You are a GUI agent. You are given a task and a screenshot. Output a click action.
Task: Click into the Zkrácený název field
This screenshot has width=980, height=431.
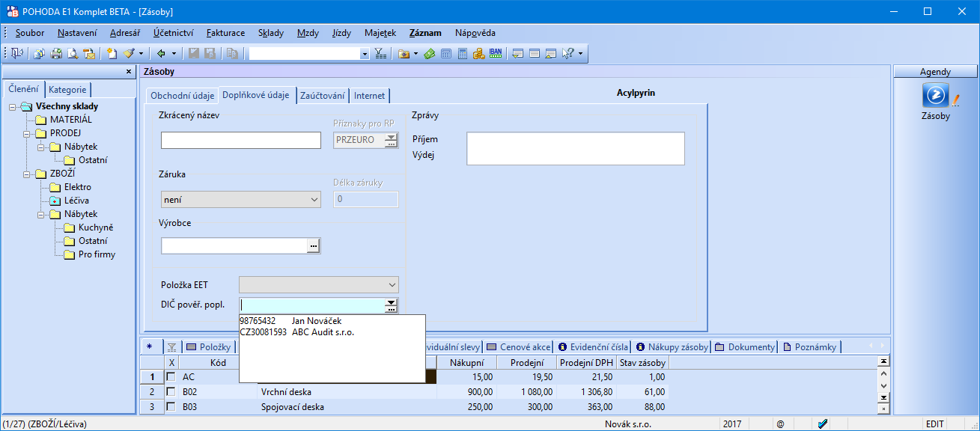(x=240, y=140)
